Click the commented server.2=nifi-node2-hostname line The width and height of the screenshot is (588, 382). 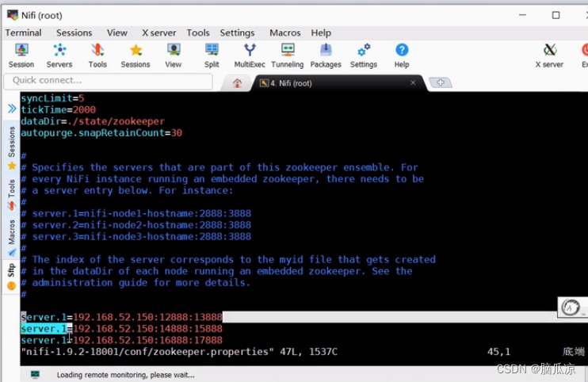pos(136,225)
